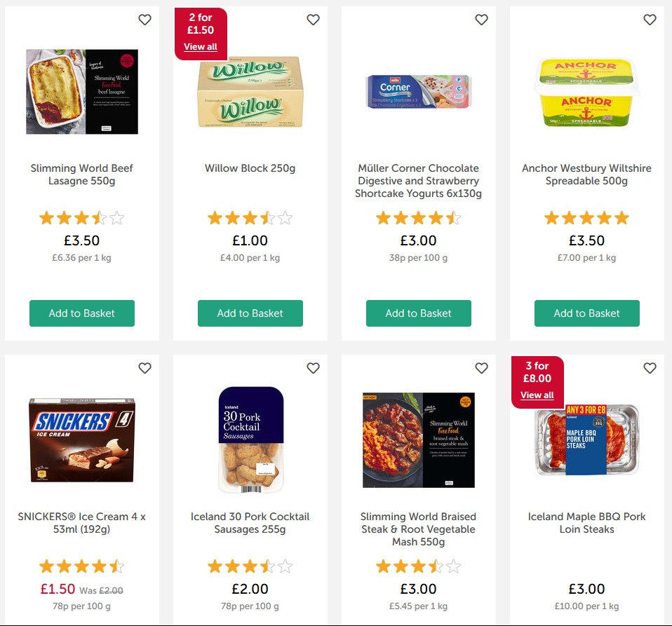Add Willow Block 250g to basket
Screen dimensions: 672x626
coord(250,313)
